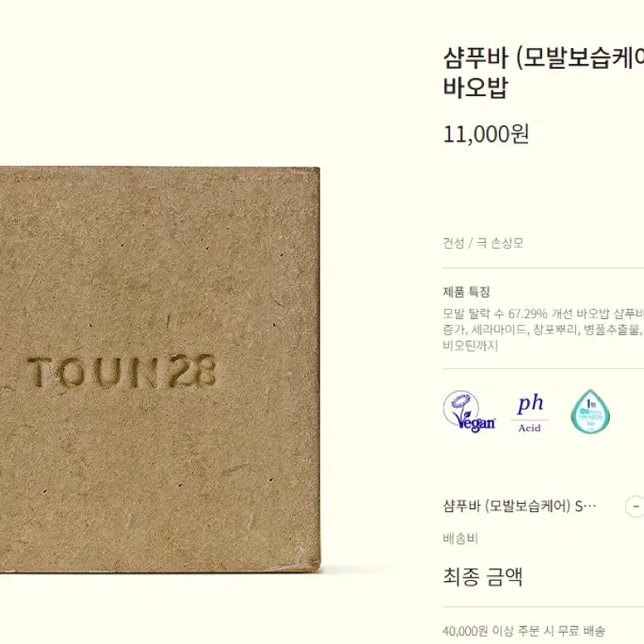Screen dimensions: 644x644
Task: Click the TOUN28 embossed logo on soap
Action: click(x=121, y=371)
